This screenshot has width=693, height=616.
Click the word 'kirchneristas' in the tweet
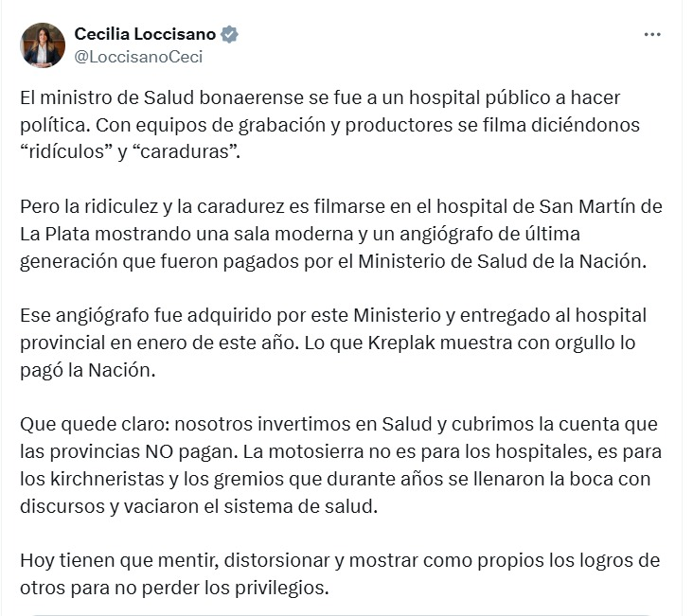(107, 479)
